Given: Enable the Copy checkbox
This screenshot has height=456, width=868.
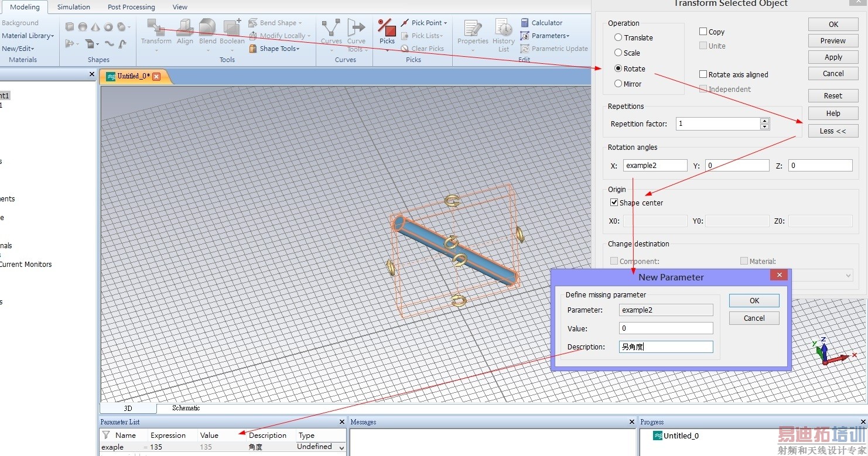Looking at the screenshot, I should coord(703,32).
